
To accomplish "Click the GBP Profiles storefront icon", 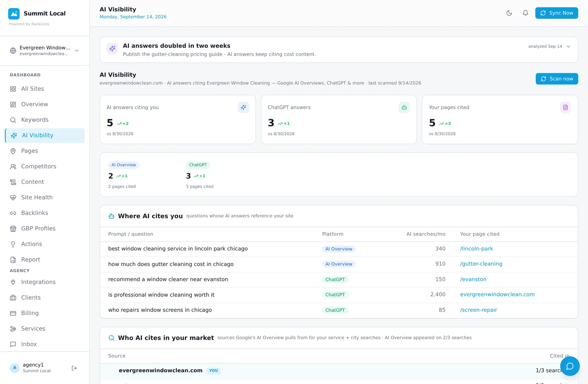I will [13, 228].
